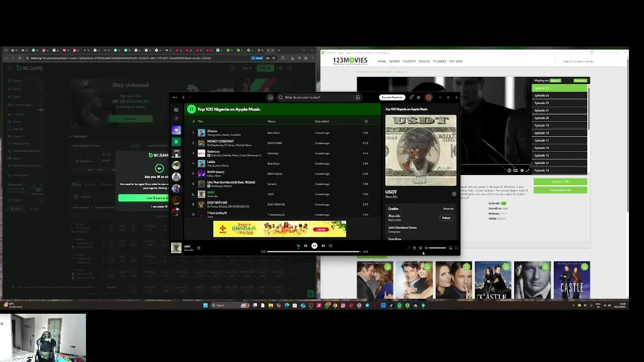Show all credits in Now Playing panel

click(448, 209)
